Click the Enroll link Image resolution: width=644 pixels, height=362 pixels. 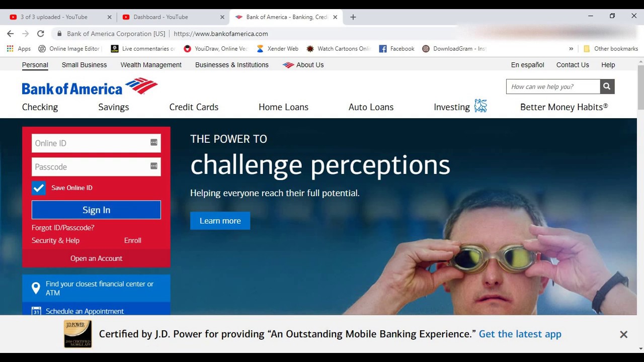[x=133, y=240]
